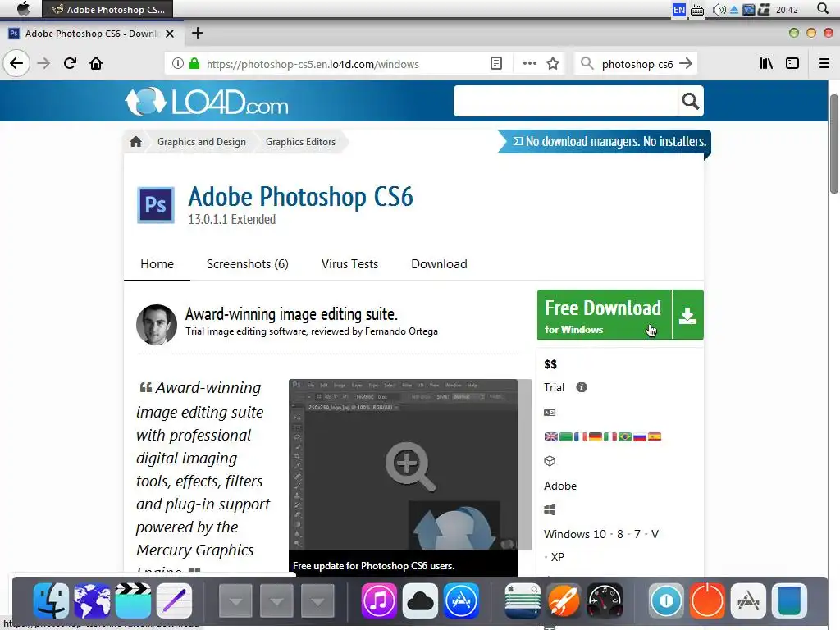This screenshot has height=630, width=840.
Task: Select the Adobe Photoshop CS6 browser tab
Action: point(92,33)
